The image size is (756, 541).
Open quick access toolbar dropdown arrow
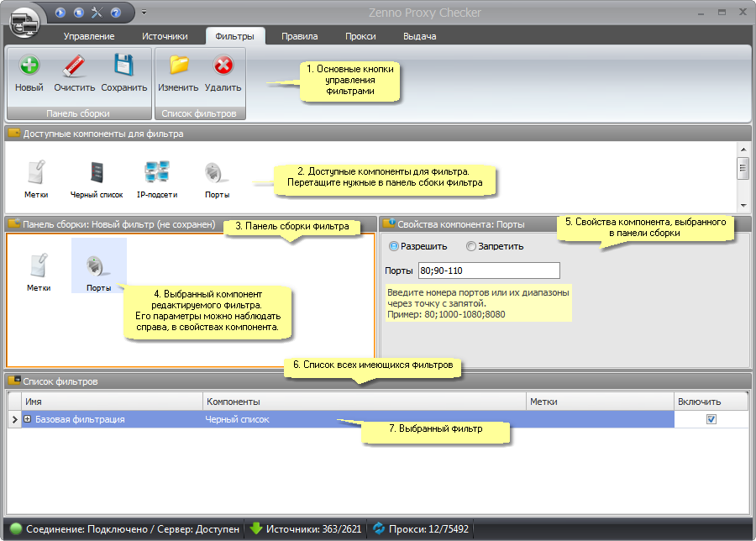click(x=144, y=13)
